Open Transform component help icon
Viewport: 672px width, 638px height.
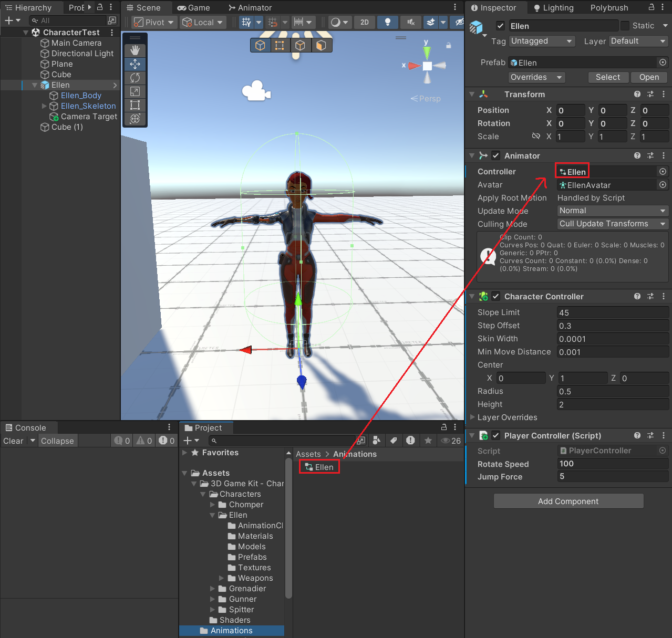click(x=637, y=95)
